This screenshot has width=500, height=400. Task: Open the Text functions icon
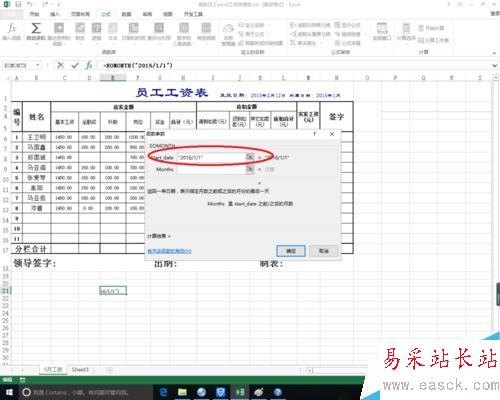[x=113, y=28]
